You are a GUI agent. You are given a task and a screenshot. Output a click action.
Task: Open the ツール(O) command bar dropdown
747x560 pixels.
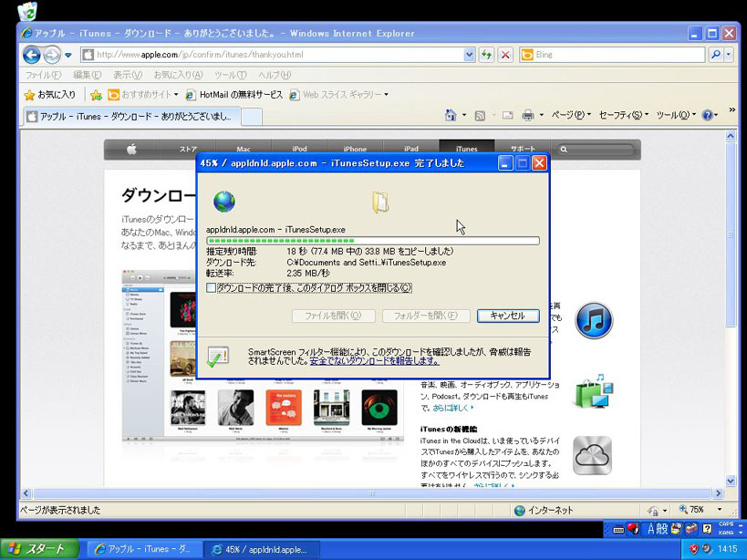point(676,115)
